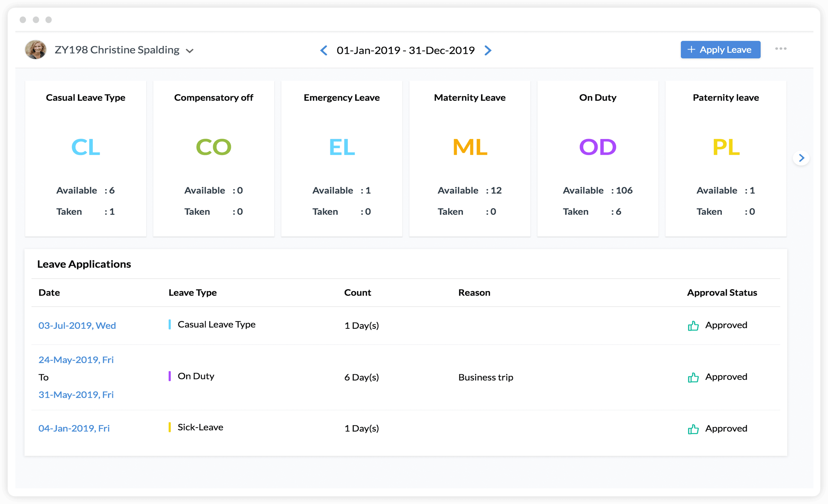Click Christine Spalding's profile photo
Image resolution: width=828 pixels, height=504 pixels.
[36, 50]
